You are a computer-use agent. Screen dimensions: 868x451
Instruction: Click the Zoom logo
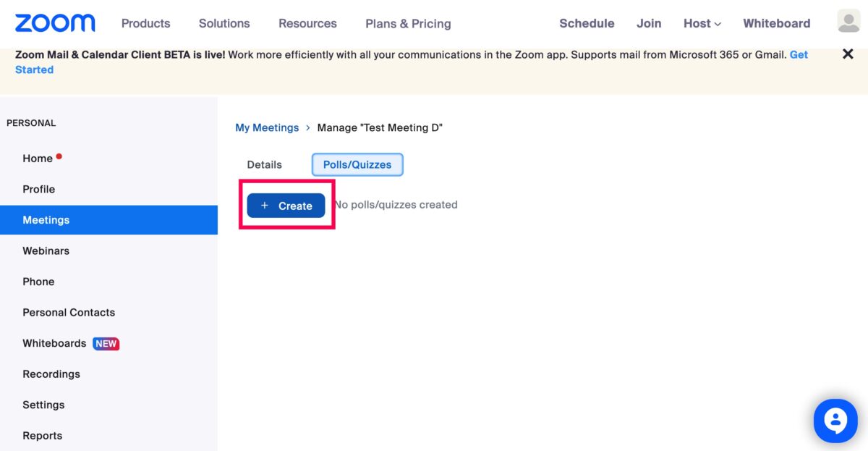[55, 23]
